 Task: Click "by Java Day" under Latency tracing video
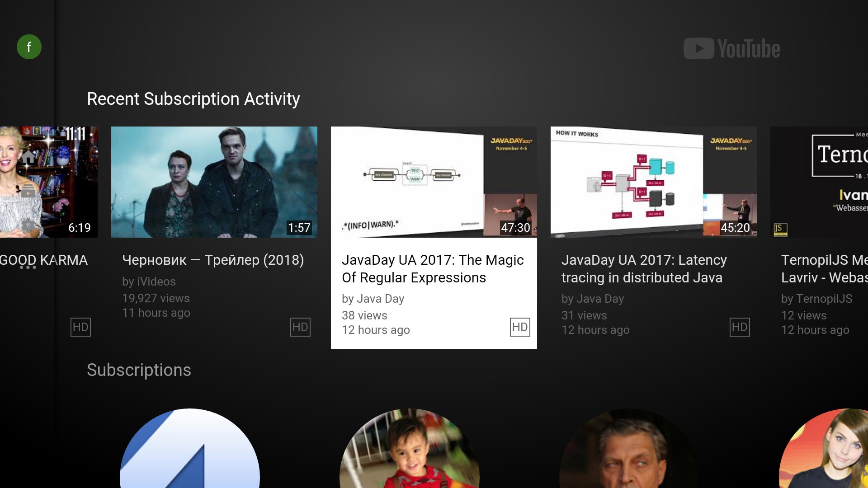tap(593, 299)
